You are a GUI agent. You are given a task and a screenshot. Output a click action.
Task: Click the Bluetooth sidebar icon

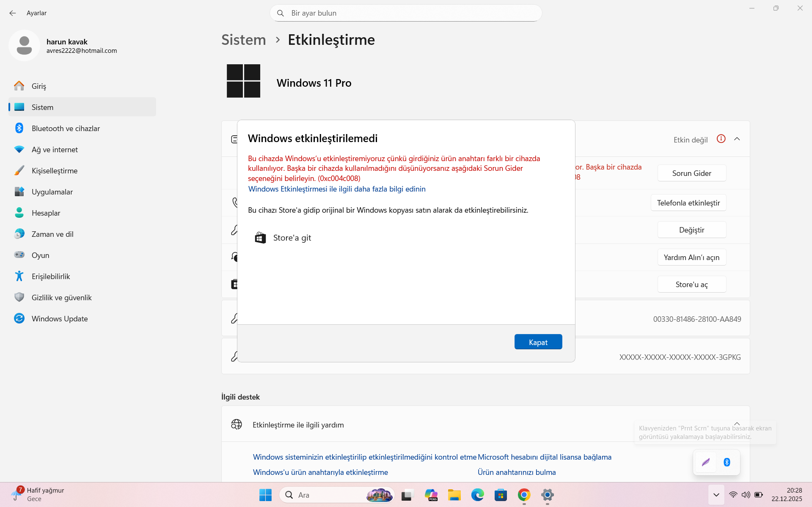19,128
